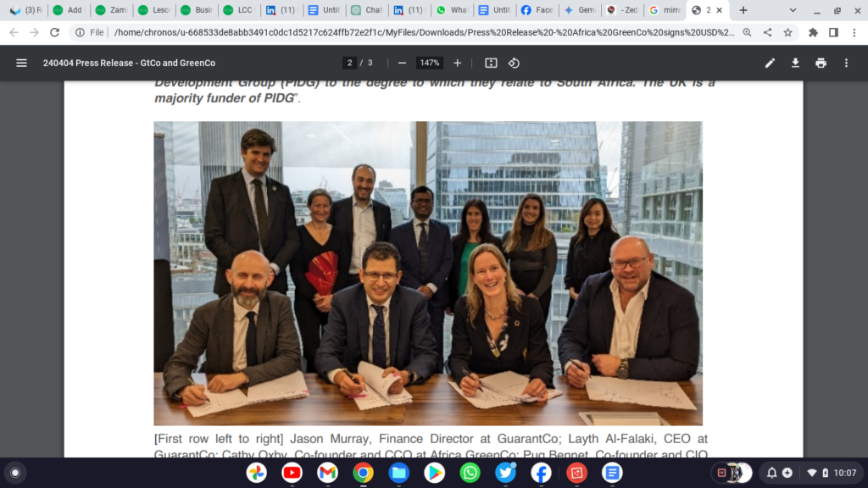The image size is (868, 488).
Task: Reload the current page
Action: click(54, 33)
